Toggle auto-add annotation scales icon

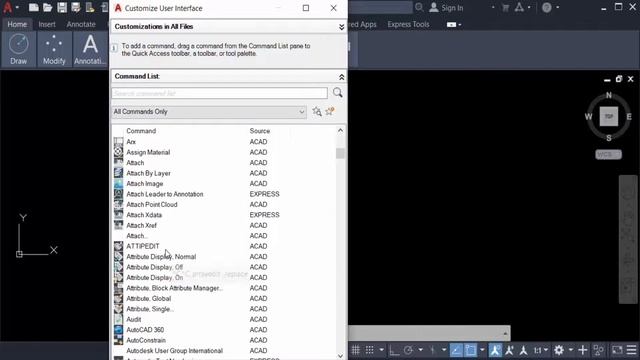[x=509, y=350]
